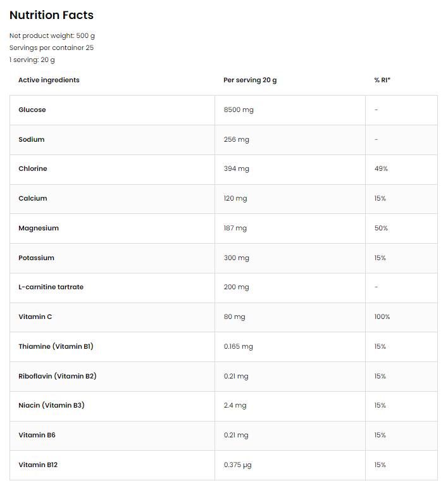Click the Servings per container 25 line

pyautogui.click(x=51, y=48)
